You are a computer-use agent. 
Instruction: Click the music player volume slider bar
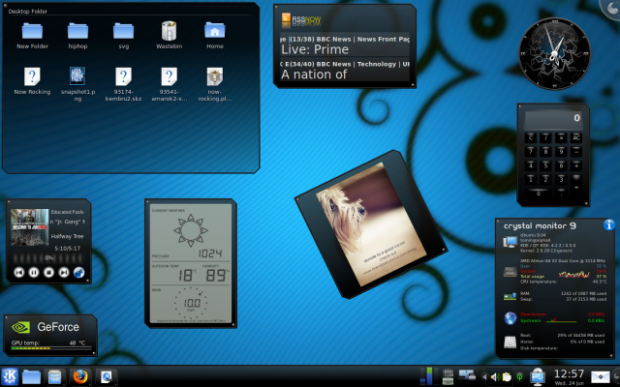click(49, 258)
